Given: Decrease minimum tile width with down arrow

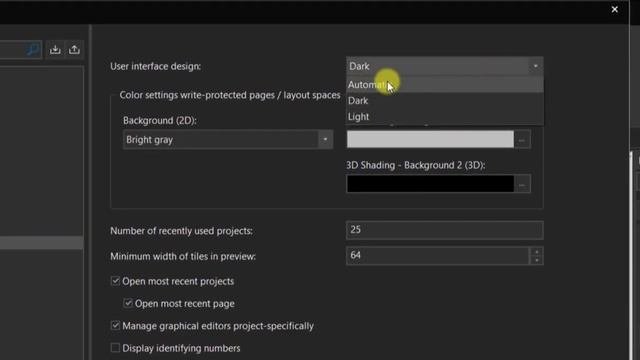Looking at the screenshot, I should pos(536,260).
